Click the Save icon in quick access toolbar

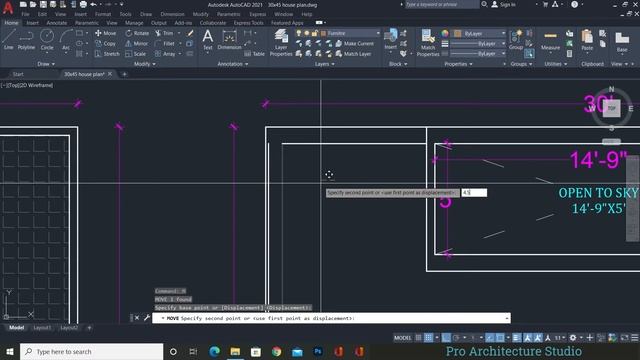[43, 4]
